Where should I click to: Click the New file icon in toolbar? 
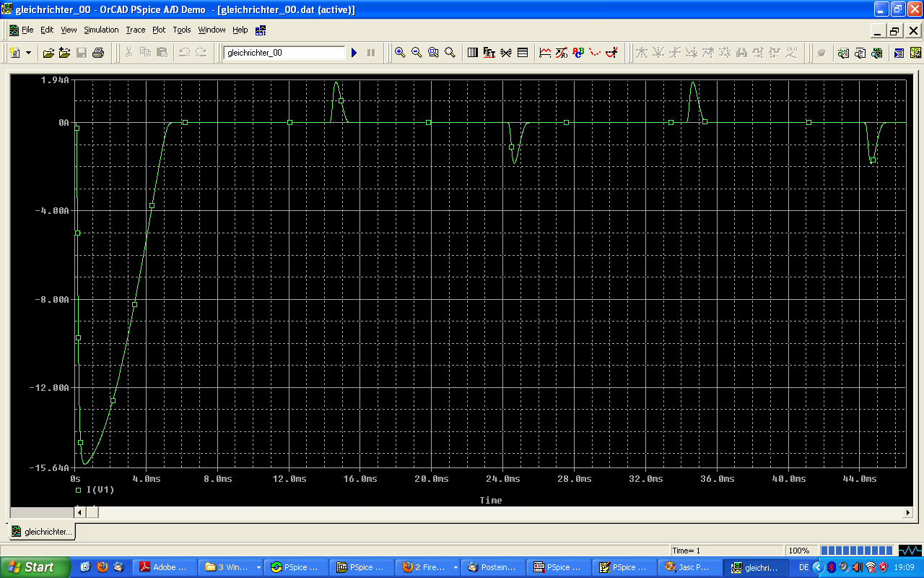click(14, 53)
